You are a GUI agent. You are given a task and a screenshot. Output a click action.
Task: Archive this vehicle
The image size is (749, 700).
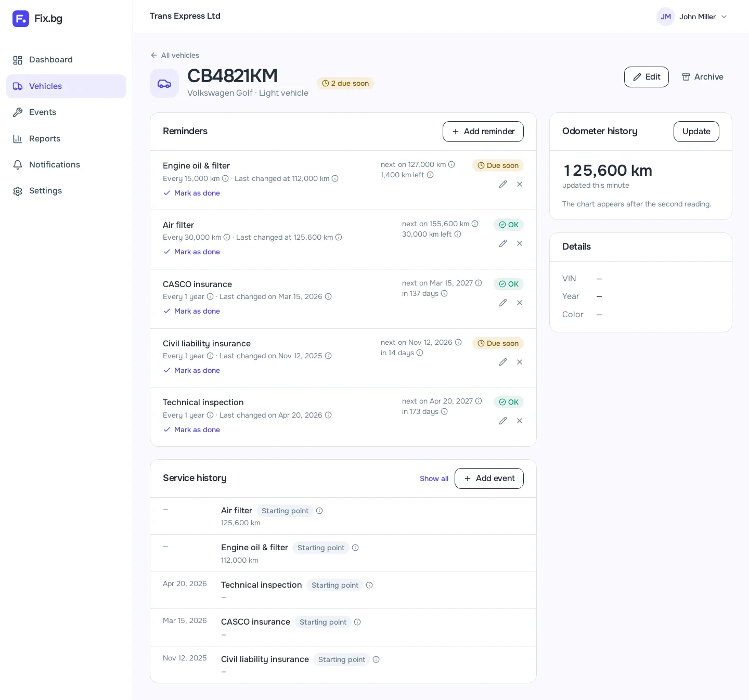703,77
